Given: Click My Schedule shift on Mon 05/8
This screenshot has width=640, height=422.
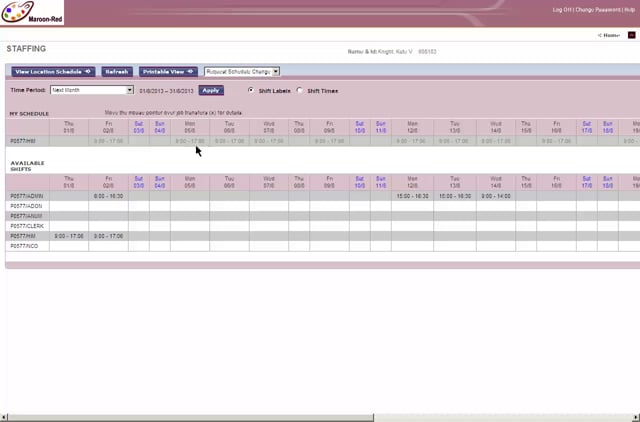Looking at the screenshot, I should (x=189, y=141).
